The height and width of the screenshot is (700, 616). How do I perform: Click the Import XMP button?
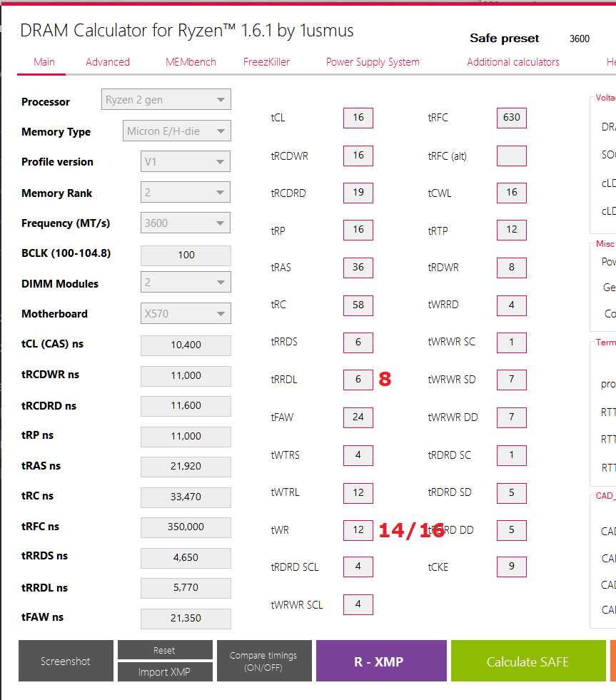pyautogui.click(x=165, y=671)
